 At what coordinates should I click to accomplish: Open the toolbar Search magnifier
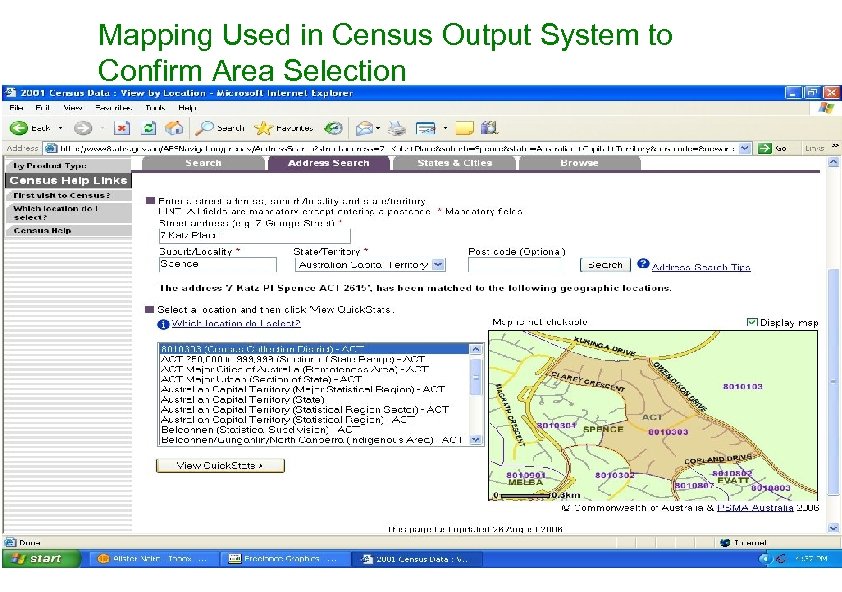click(x=219, y=128)
